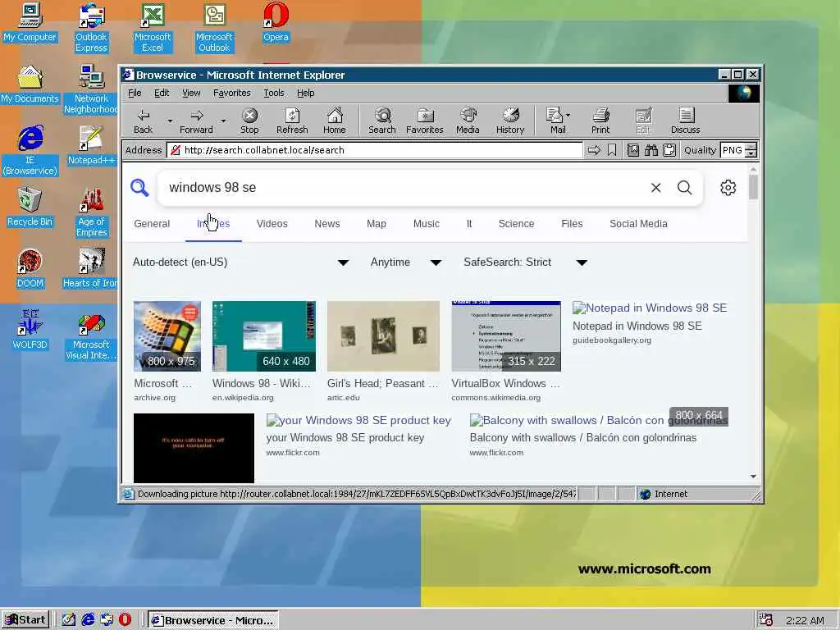Screen dimensions: 840x630
Task: Click the binoculars find icon
Action: point(651,151)
